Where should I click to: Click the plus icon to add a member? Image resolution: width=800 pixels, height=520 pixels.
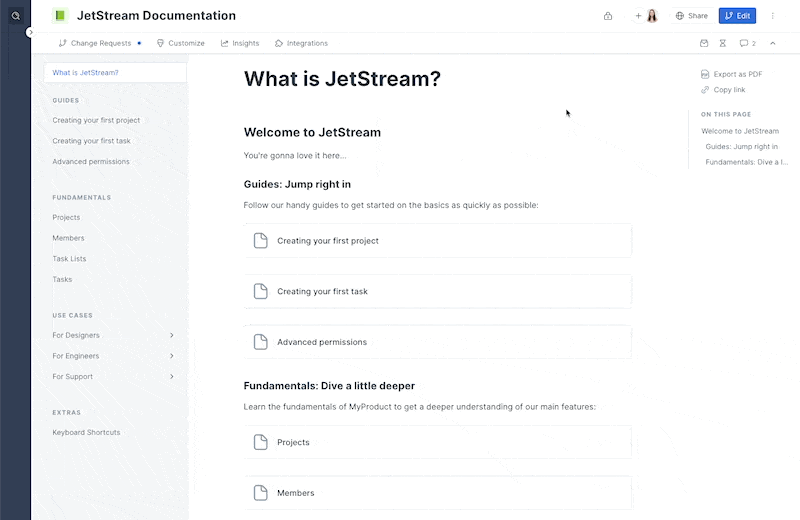point(638,16)
